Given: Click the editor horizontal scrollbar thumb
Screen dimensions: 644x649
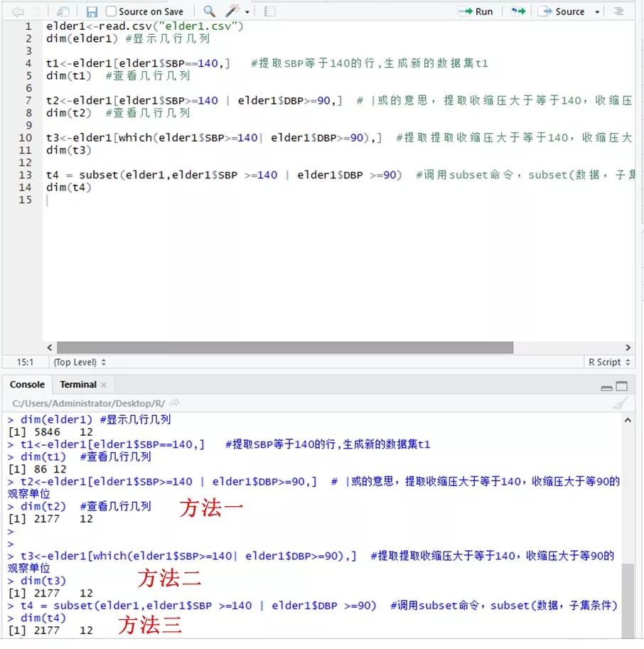Looking at the screenshot, I should point(285,348).
